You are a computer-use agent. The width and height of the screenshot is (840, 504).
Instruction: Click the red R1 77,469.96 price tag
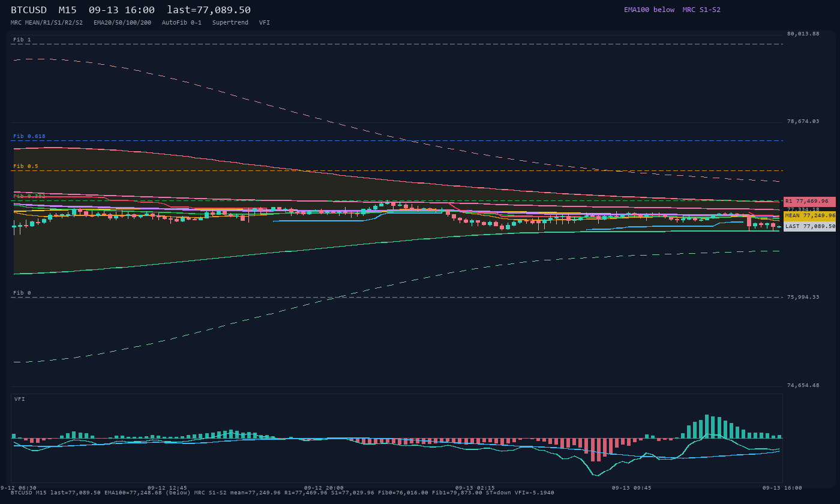pyautogui.click(x=809, y=202)
